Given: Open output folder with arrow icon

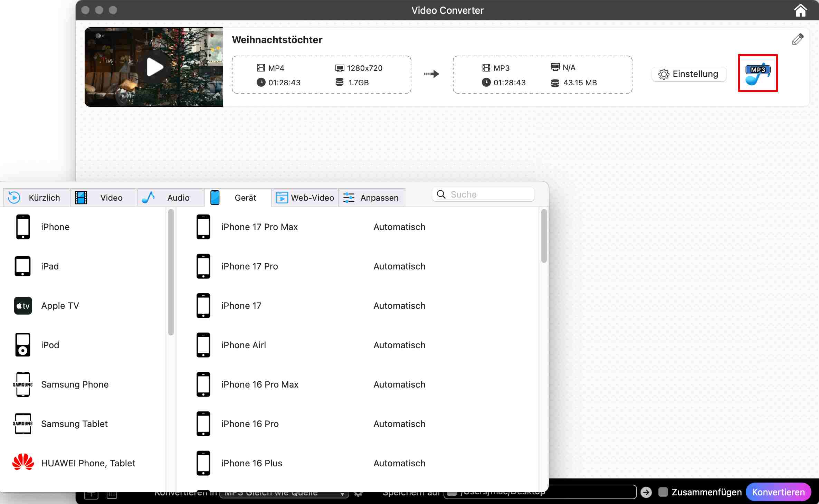Looking at the screenshot, I should 646,492.
